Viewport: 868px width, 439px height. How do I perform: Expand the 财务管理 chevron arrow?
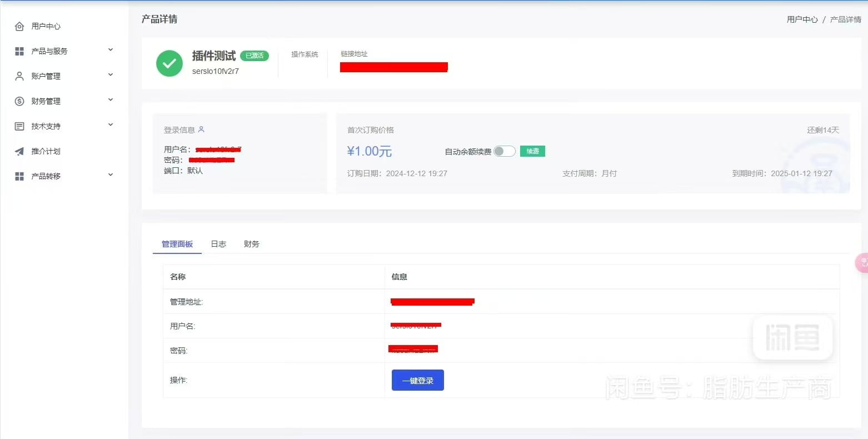click(110, 100)
